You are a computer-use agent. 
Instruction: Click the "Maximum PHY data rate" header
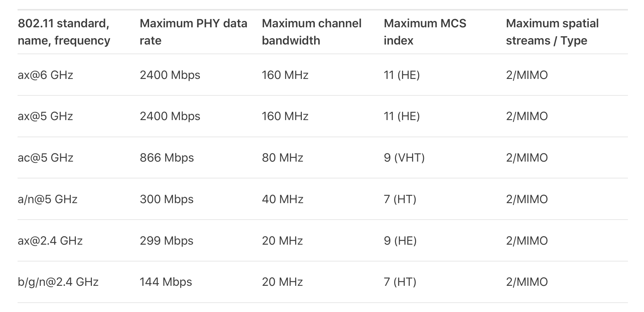(x=193, y=32)
